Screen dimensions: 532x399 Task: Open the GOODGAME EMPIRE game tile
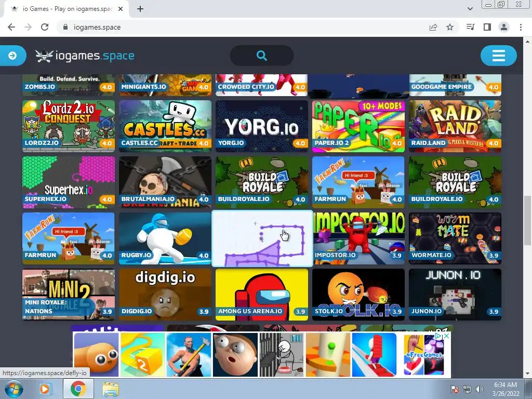click(x=455, y=85)
